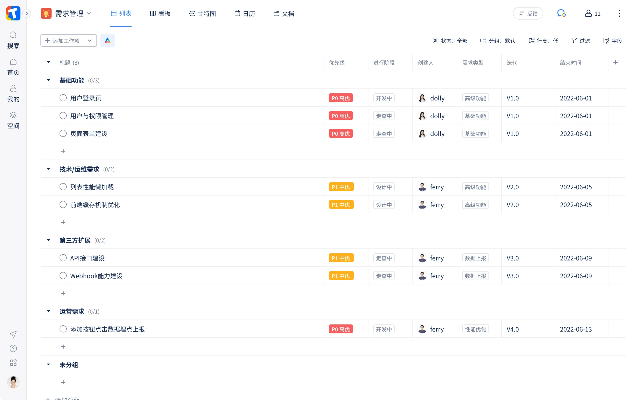
Task: Add a new column with the header plus icon
Action: tap(615, 62)
